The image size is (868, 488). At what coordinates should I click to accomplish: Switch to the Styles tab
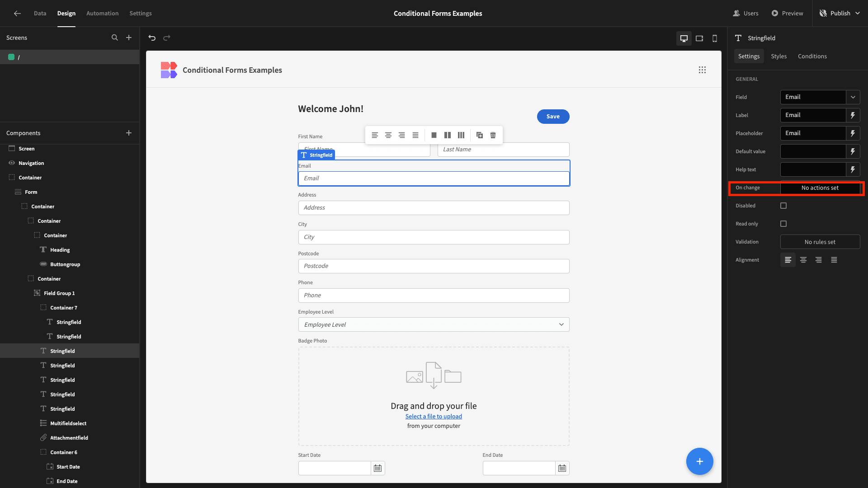[x=778, y=56]
